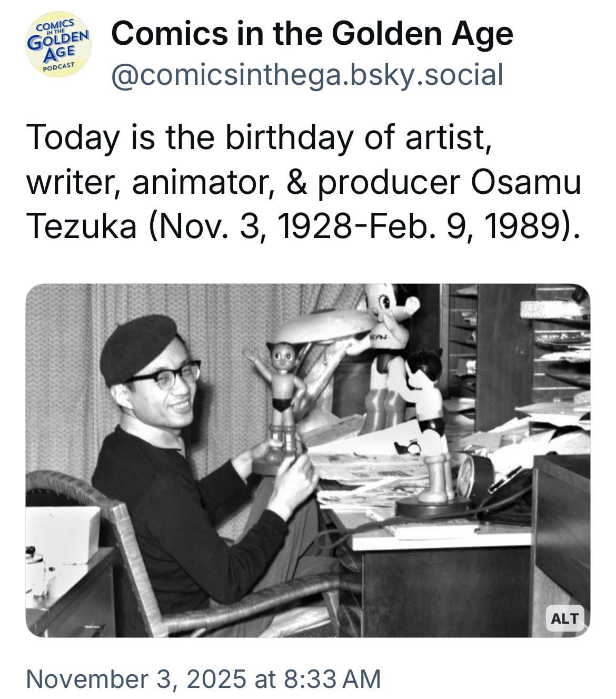Click the display name Comics in the Golden Age

pyautogui.click(x=312, y=34)
